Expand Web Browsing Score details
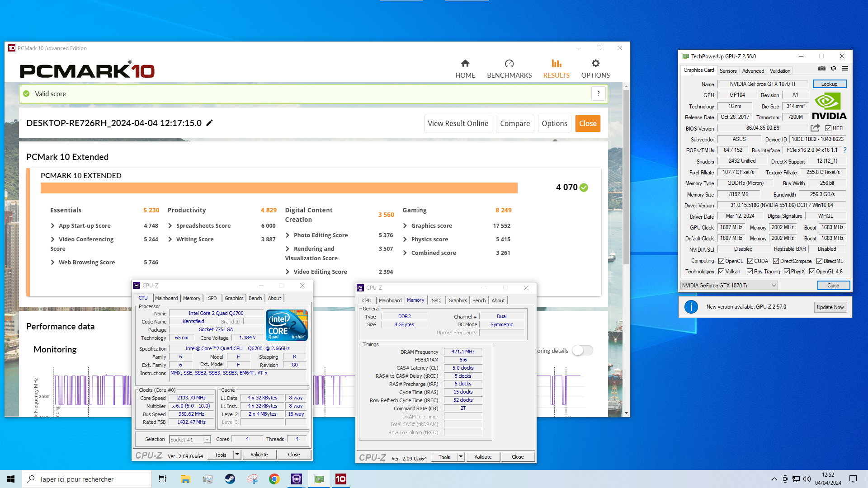This screenshot has width=868, height=488. point(52,262)
